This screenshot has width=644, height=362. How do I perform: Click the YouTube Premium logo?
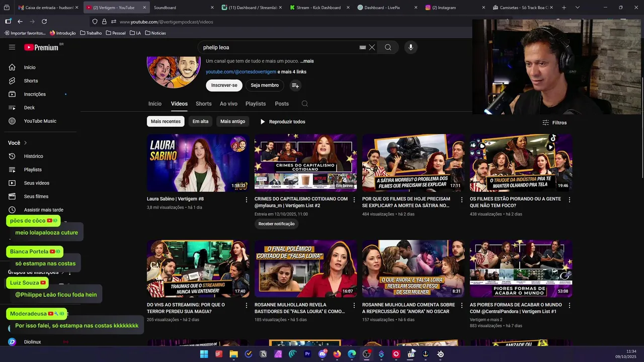tap(41, 47)
